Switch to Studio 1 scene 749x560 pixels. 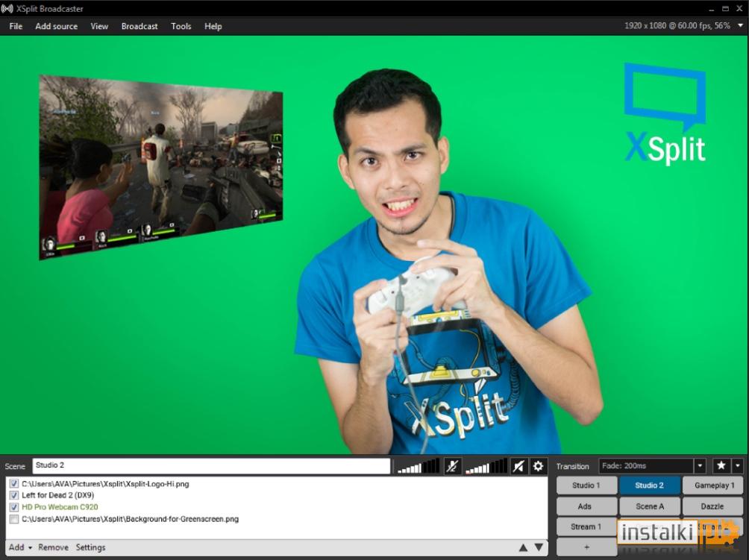click(586, 485)
